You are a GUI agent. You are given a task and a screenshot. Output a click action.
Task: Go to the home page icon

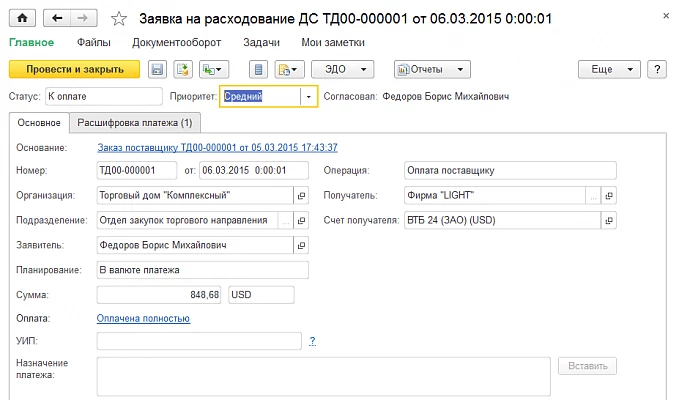[22, 18]
